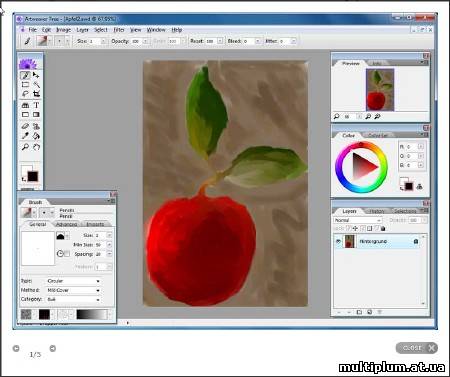This screenshot has width=450, height=377.
Task: Select the Zoom magnifier tool in toolbox
Action: tap(25, 147)
